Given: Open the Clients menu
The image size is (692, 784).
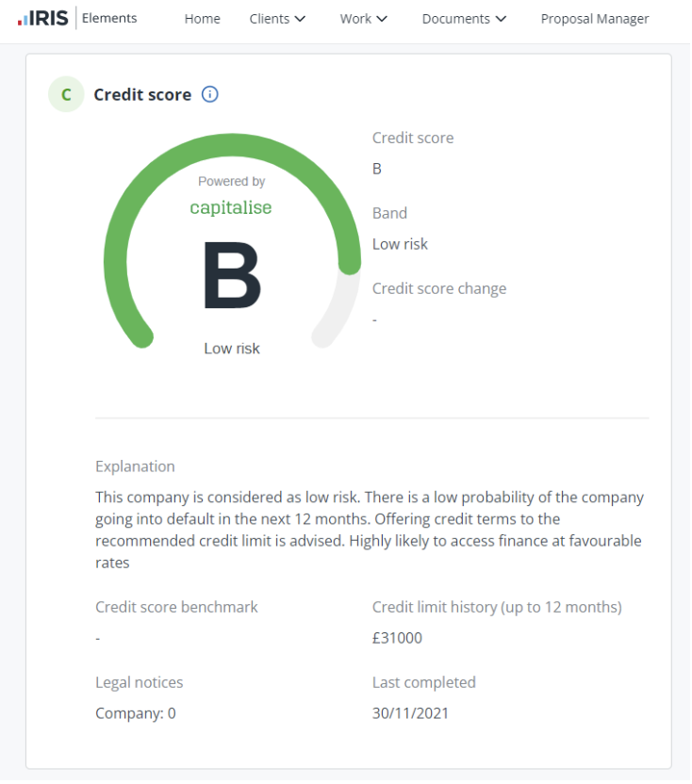Looking at the screenshot, I should 278,19.
